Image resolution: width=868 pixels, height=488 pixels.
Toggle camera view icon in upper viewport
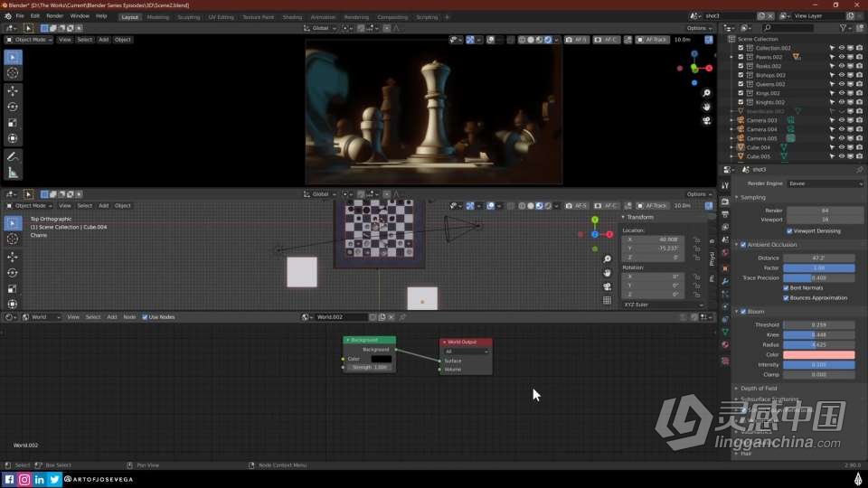click(x=706, y=120)
